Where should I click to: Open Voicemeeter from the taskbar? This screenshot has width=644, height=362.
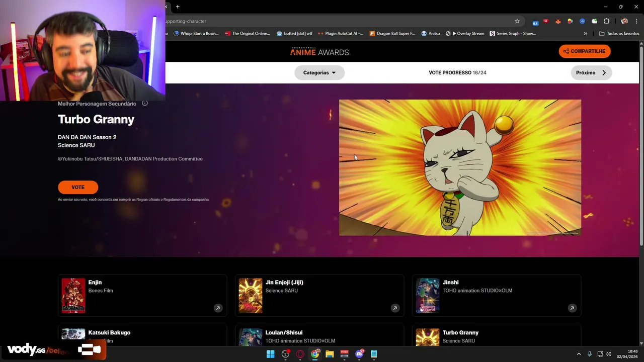point(345,354)
